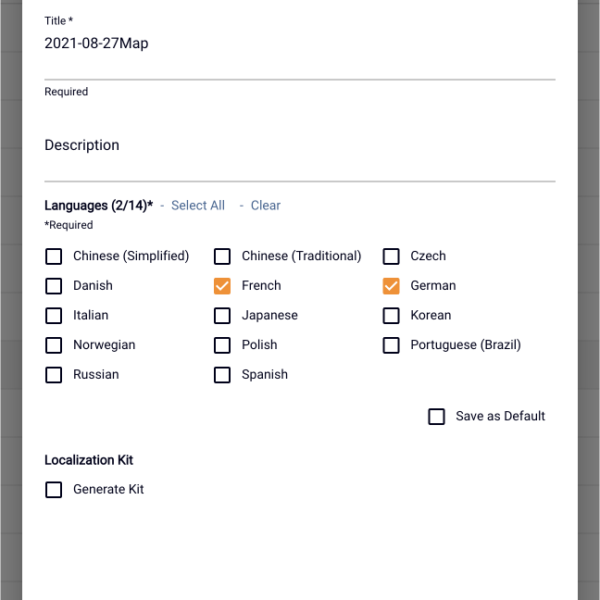Check Portuguese (Brazil) option
Image resolution: width=600 pixels, height=600 pixels.
[x=391, y=345]
